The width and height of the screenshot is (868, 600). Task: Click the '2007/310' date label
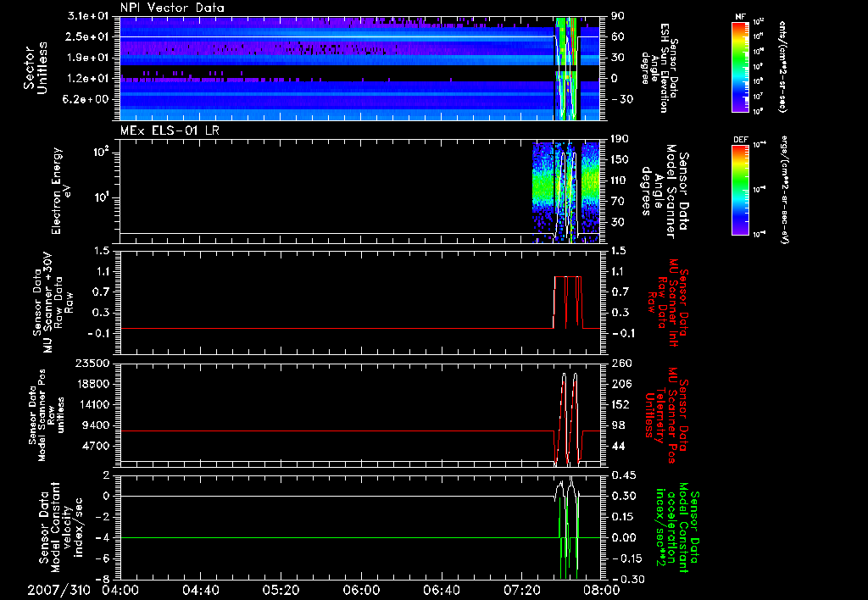click(58, 590)
